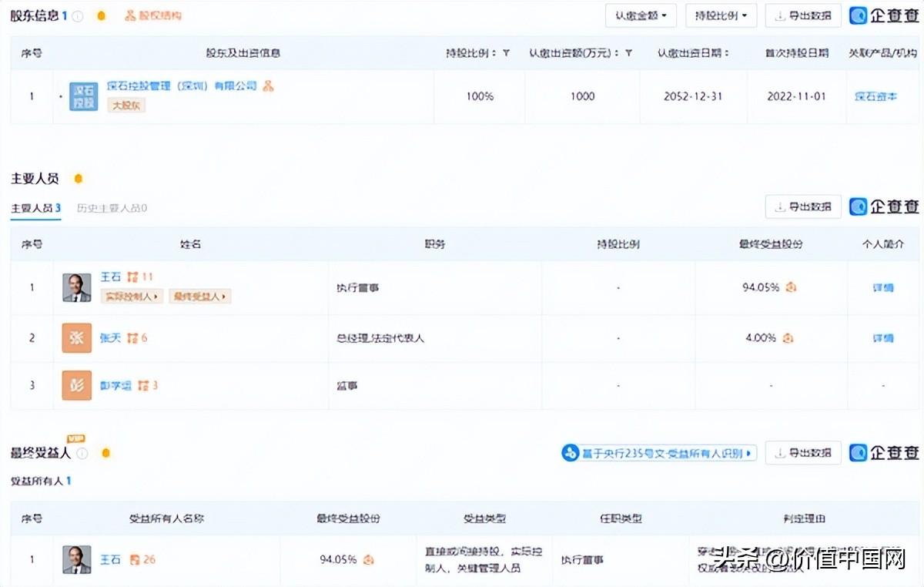
Task: Click the equity icon next to 94.05% for 王石 in the 主要人员 table
Action: click(x=791, y=287)
